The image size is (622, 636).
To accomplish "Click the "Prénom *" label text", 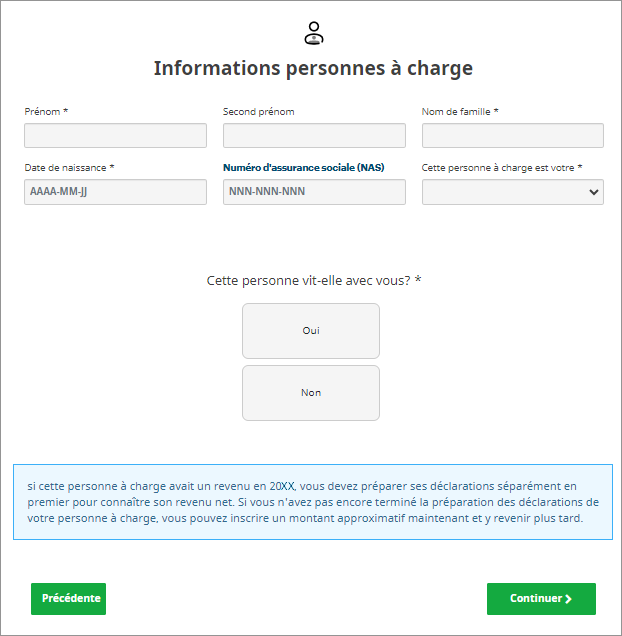I will pyautogui.click(x=46, y=112).
